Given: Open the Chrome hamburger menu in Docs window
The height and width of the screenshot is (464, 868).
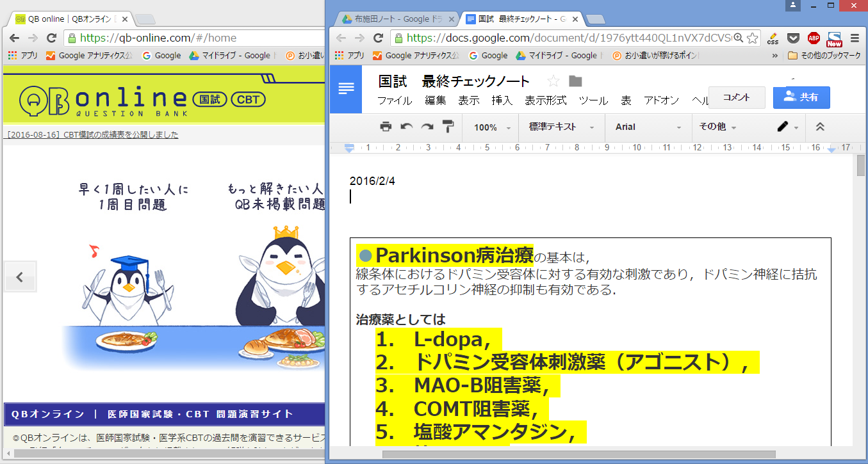Looking at the screenshot, I should point(855,38).
